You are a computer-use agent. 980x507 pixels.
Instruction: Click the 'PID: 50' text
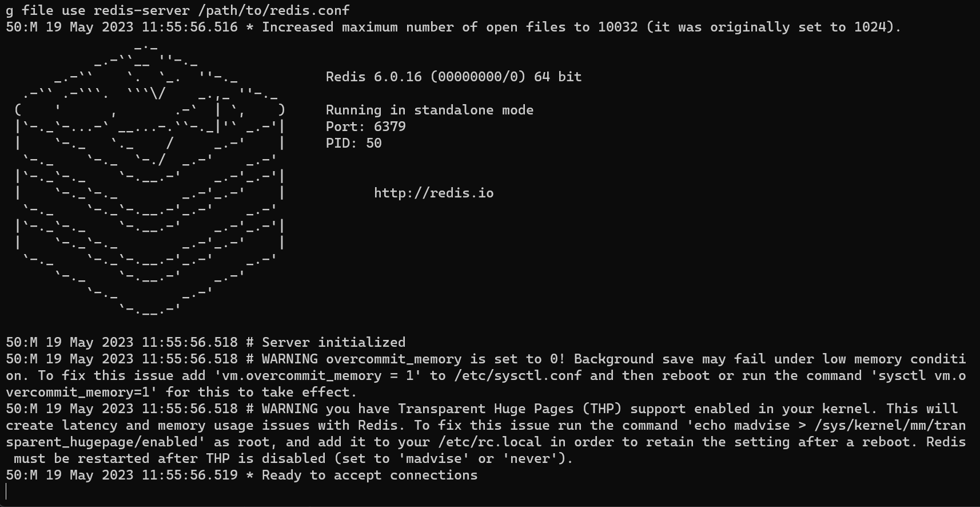pos(354,143)
